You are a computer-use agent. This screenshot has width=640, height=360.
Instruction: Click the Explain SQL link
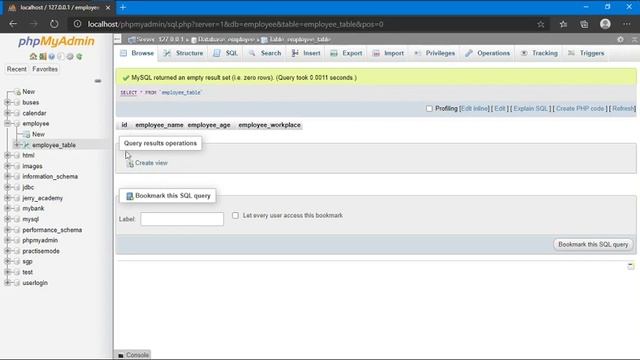click(530, 109)
